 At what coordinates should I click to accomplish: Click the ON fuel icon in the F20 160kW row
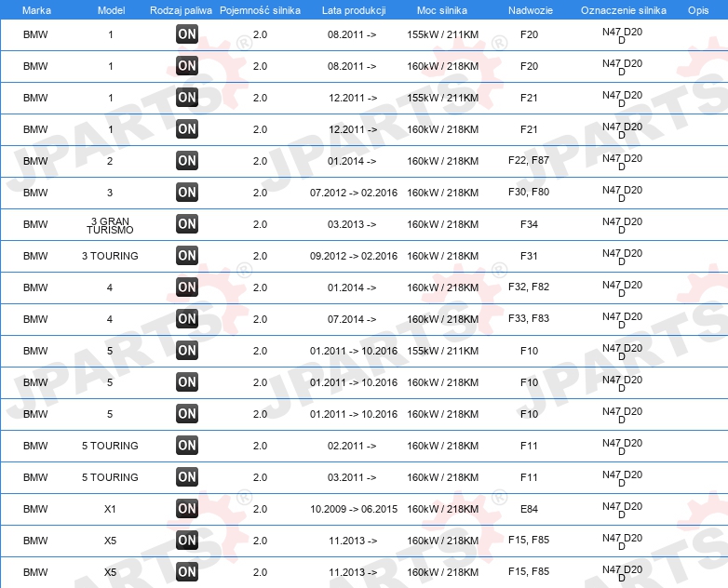(187, 65)
